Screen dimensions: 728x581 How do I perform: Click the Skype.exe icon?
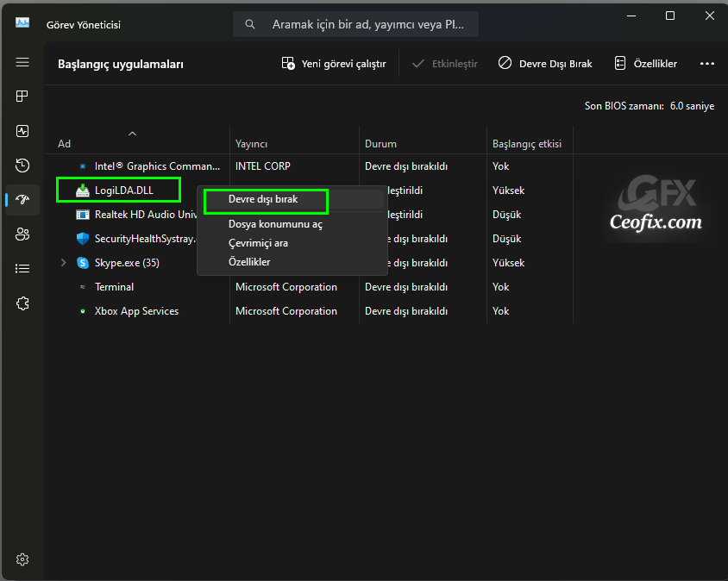(83, 263)
